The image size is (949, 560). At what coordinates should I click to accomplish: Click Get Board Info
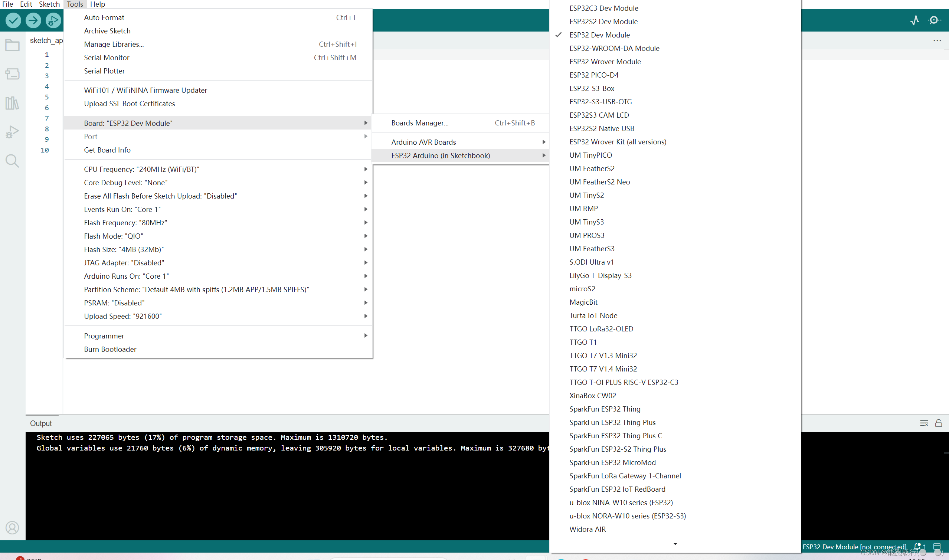[x=107, y=150]
